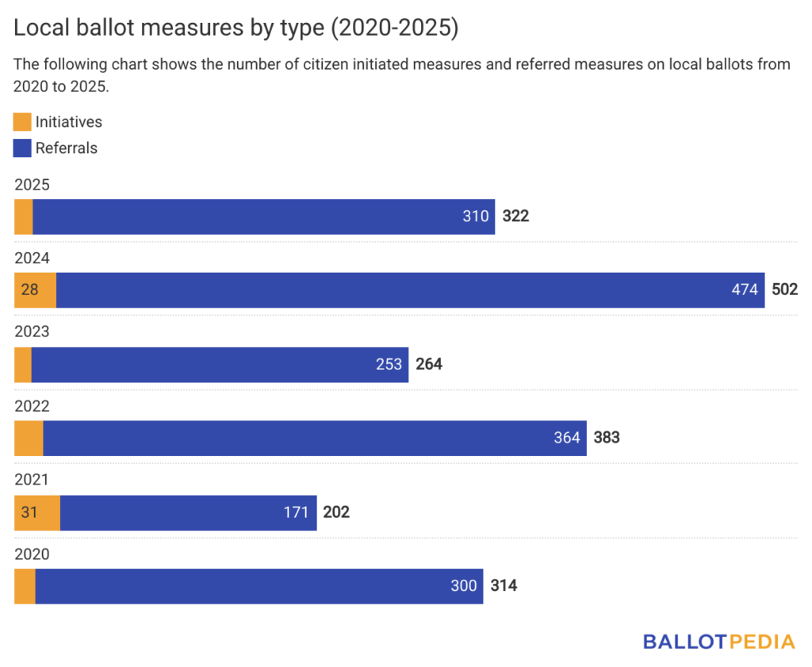
Task: Select the 2024 orange initiatives segment labeled 28
Action: 36,290
